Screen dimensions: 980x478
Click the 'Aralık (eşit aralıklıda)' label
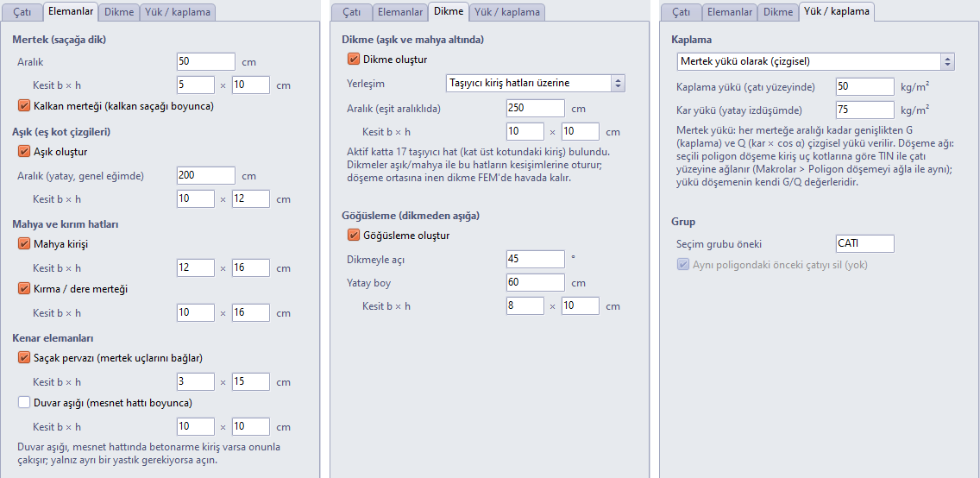(393, 108)
